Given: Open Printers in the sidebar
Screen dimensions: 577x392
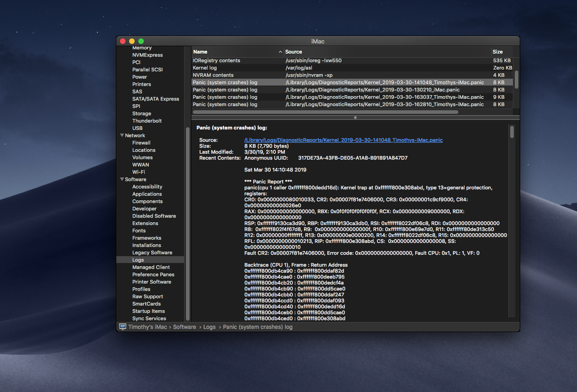Looking at the screenshot, I should [x=142, y=84].
